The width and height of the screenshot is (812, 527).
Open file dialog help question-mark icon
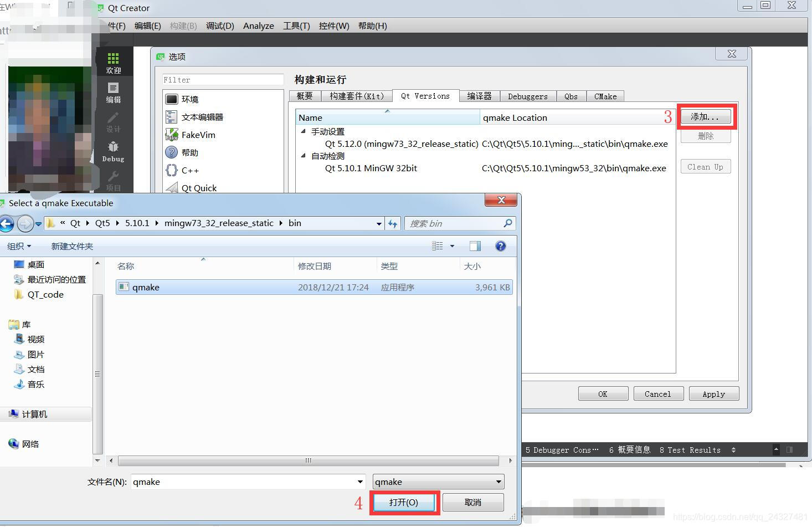pyautogui.click(x=501, y=246)
